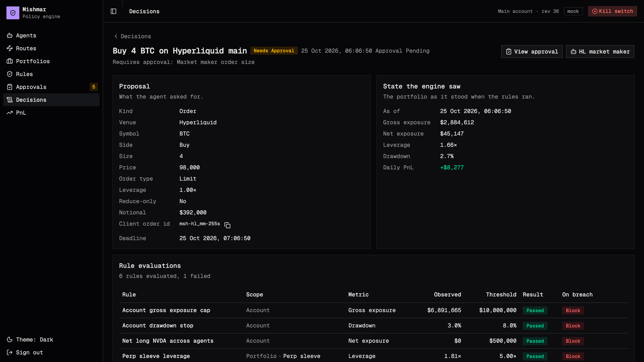
Task: Click client order id msh-hl_mm-255s
Action: tap(199, 224)
